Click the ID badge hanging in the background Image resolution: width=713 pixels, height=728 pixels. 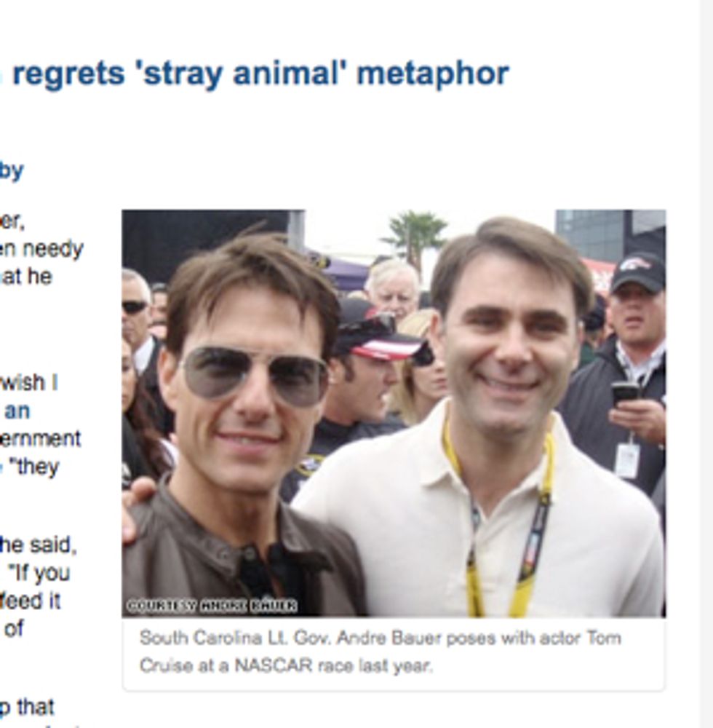[626, 460]
